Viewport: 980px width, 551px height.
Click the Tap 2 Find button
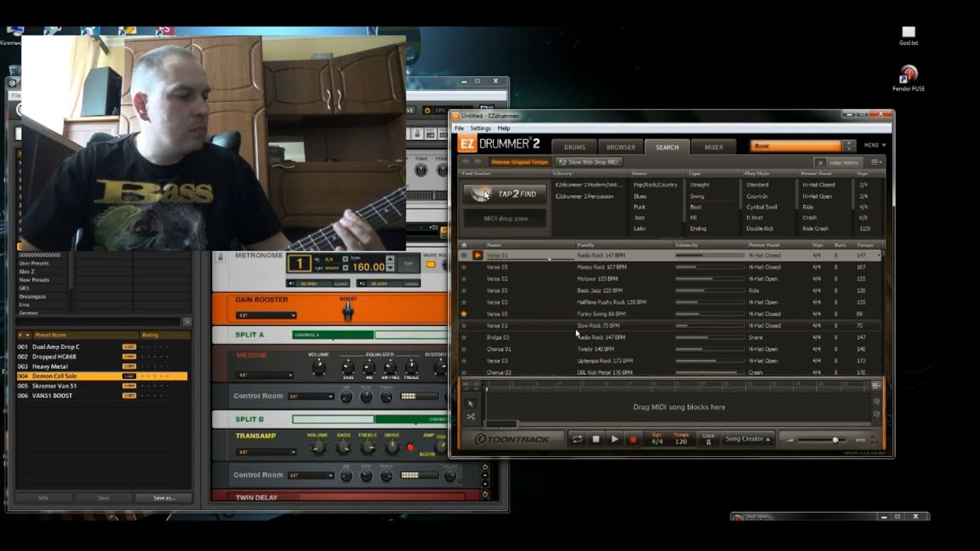(505, 194)
